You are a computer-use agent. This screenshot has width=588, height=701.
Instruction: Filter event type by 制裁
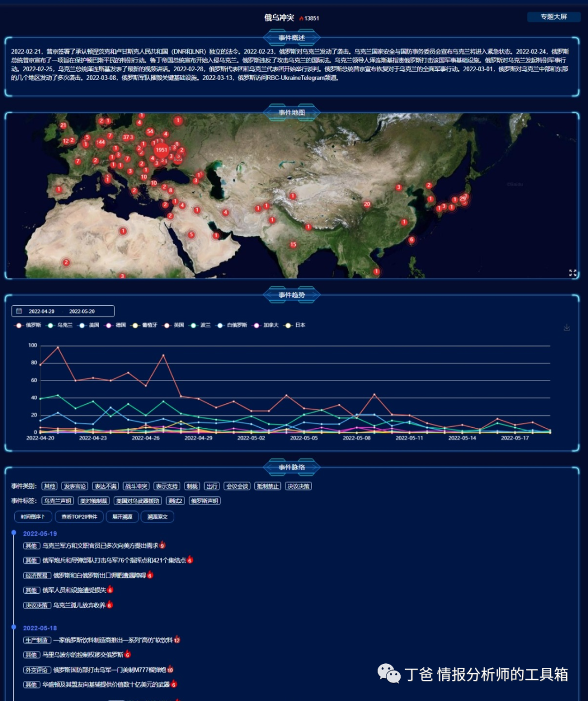point(192,486)
